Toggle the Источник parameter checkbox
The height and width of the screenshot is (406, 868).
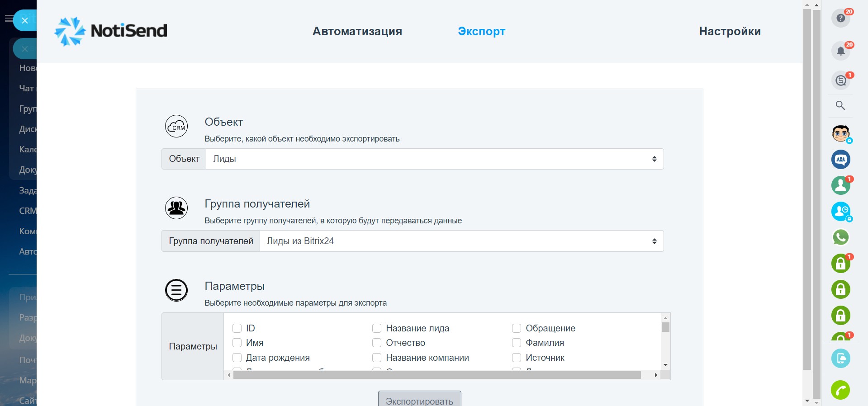point(517,358)
